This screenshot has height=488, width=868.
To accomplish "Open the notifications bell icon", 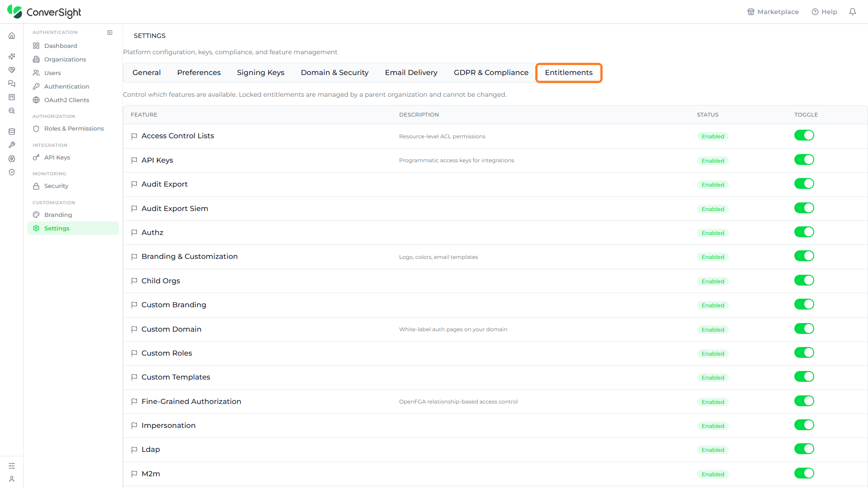I will coord(853,12).
